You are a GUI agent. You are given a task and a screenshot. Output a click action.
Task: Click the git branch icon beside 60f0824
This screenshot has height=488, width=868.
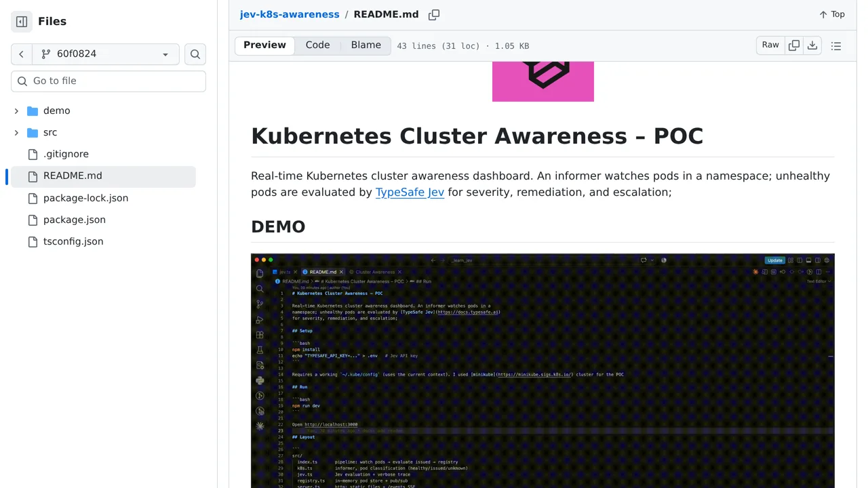click(x=46, y=54)
